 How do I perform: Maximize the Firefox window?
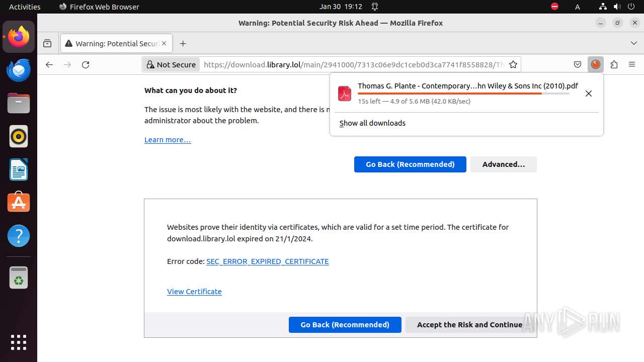point(618,23)
